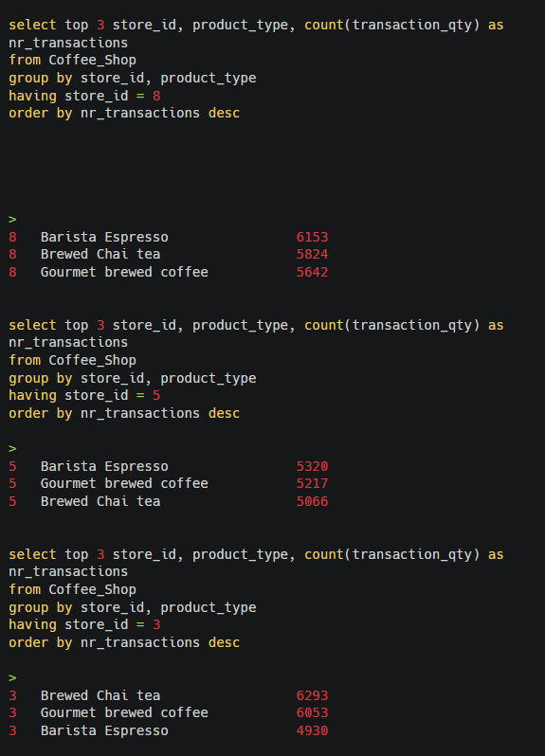Click the number 3 in third having clause

(x=156, y=625)
